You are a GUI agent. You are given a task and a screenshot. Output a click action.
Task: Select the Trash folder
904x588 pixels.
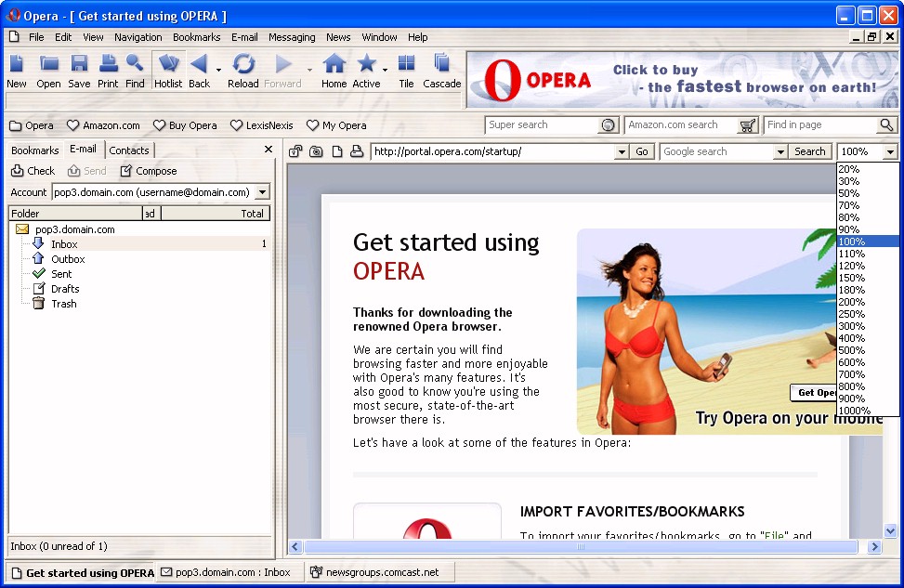[x=63, y=305]
